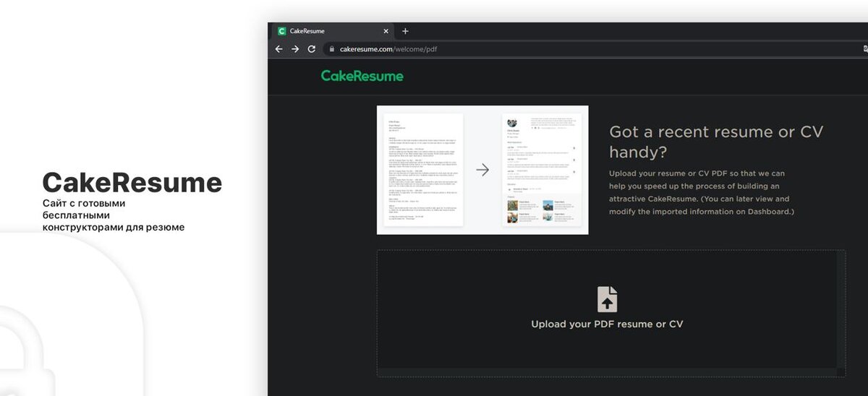Click the padlock icon in the address bar
This screenshot has width=868, height=396.
tap(332, 49)
